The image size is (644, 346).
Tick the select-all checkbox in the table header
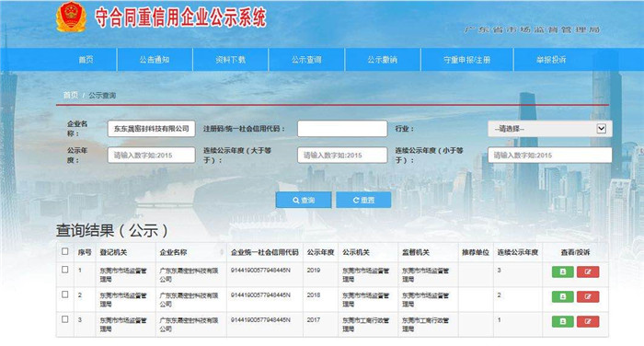tap(65, 251)
